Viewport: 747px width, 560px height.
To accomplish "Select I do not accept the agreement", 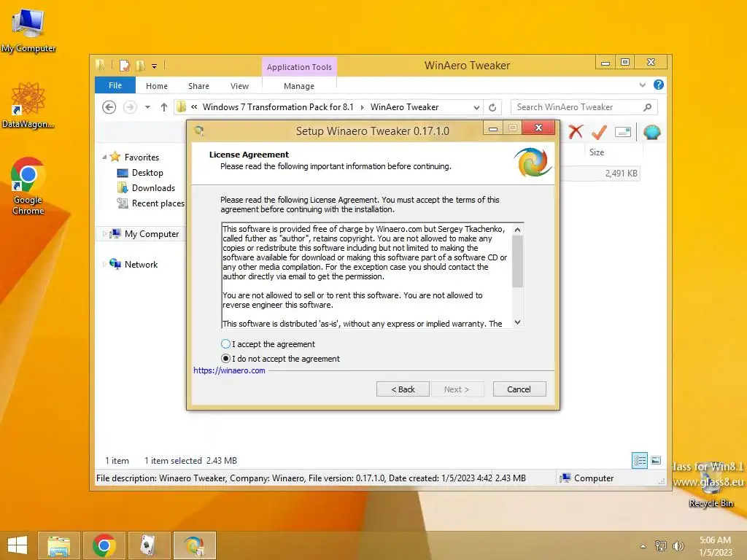I will coord(280,359).
